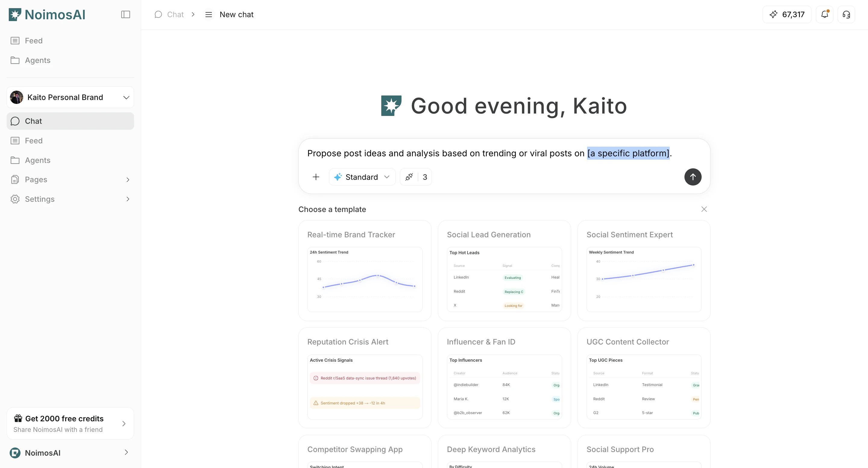This screenshot has width=868, height=468.
Task: Add attachment with the plus icon
Action: pyautogui.click(x=316, y=177)
